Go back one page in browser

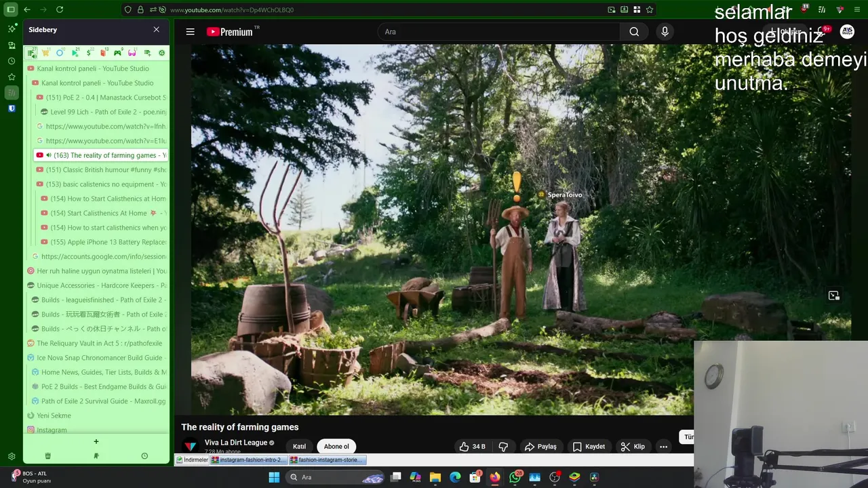(27, 9)
